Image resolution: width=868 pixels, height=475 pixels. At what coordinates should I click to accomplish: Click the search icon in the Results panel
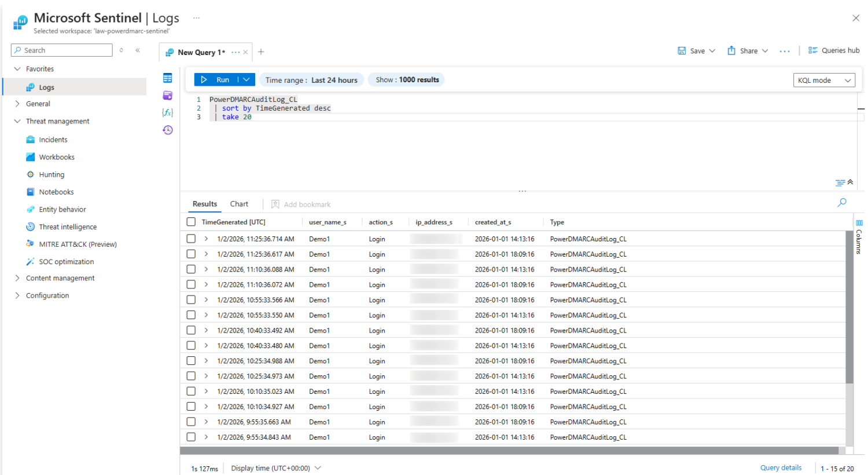pyautogui.click(x=842, y=202)
